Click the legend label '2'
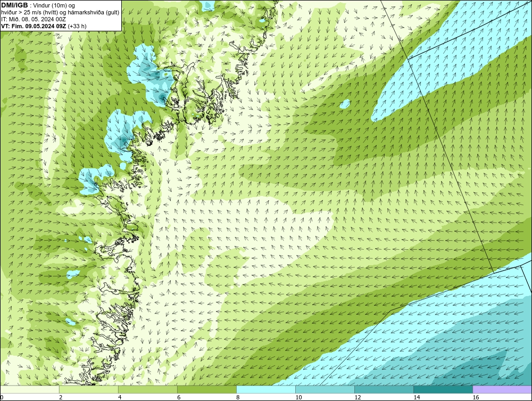This screenshot has height=401, width=532. 61,397
